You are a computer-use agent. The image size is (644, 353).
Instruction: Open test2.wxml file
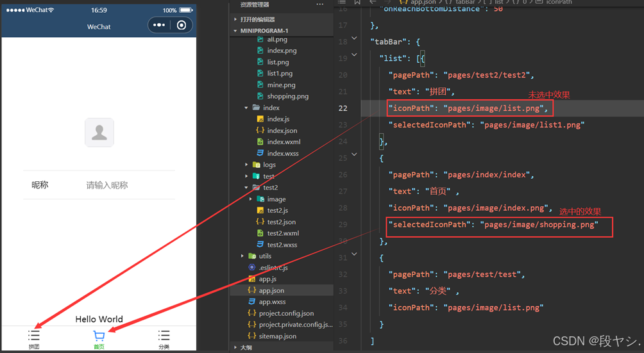282,233
